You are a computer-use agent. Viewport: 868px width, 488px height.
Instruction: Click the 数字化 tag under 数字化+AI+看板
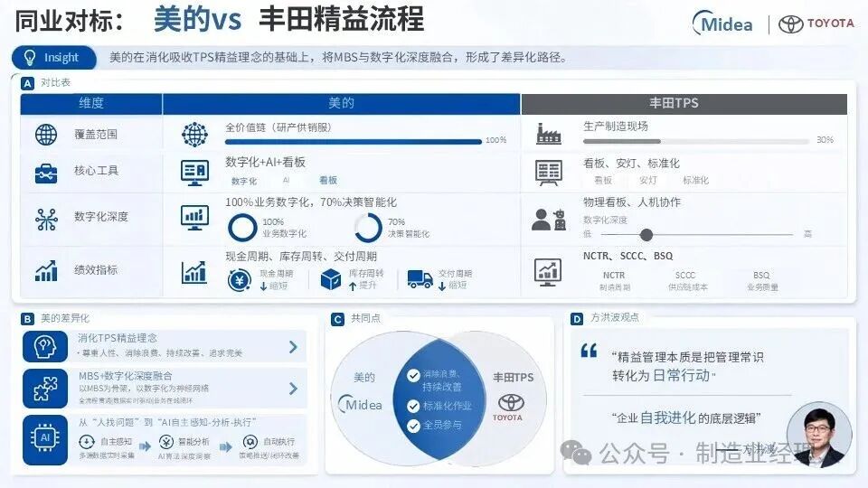pyautogui.click(x=244, y=181)
